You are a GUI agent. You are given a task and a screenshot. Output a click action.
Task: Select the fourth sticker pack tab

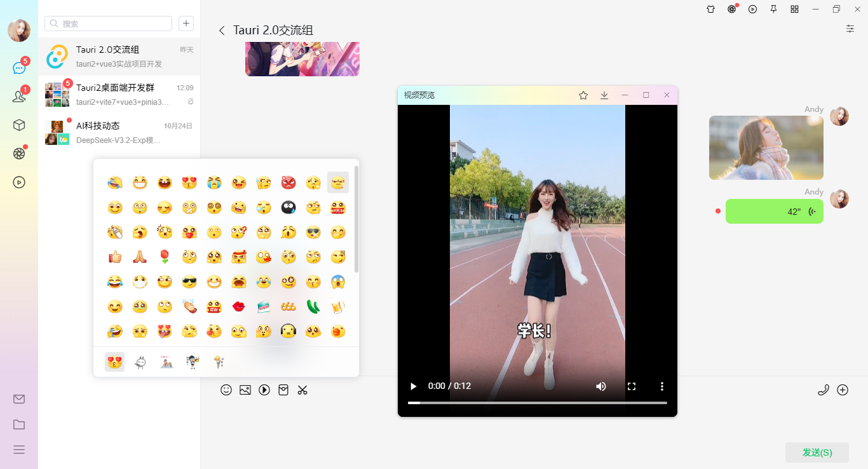(193, 362)
